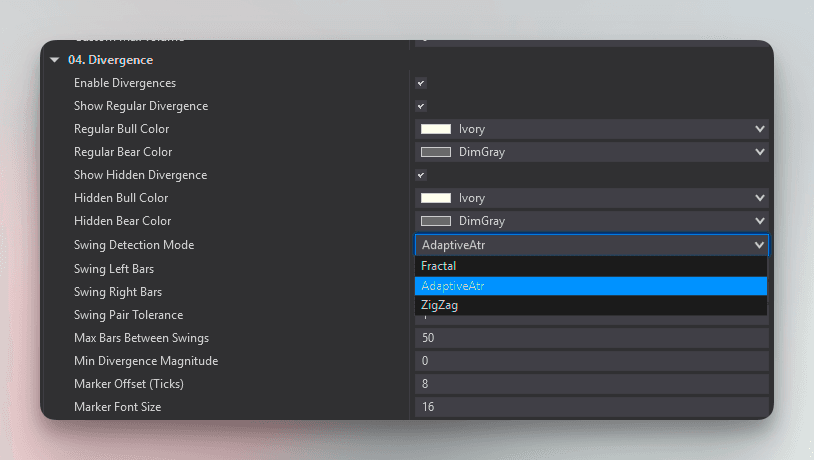Screen dimensions: 814x460
Task: Toggle Show Hidden Divergence checkbox
Action: coord(421,175)
